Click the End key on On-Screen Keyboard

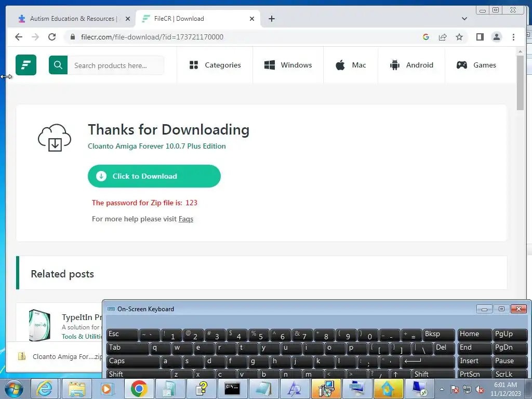pos(475,349)
